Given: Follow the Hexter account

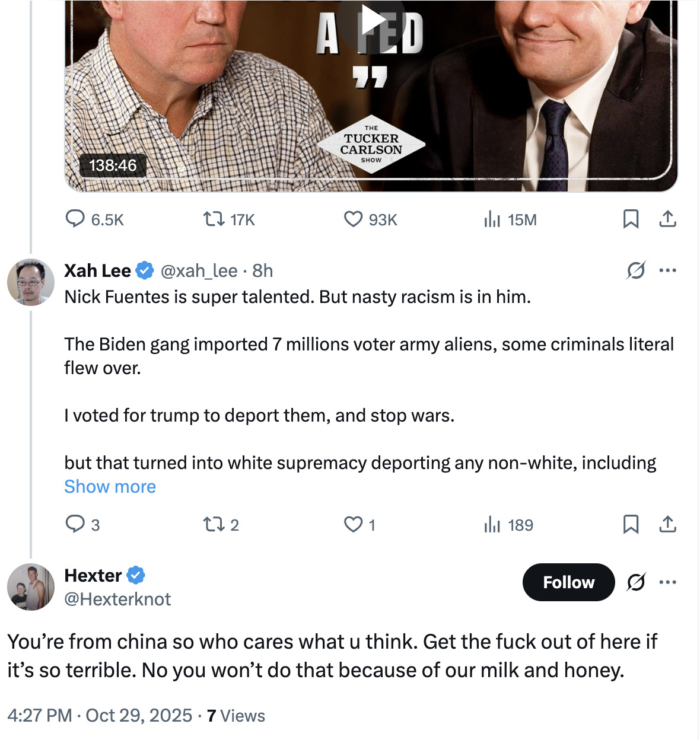Looking at the screenshot, I should 568,582.
